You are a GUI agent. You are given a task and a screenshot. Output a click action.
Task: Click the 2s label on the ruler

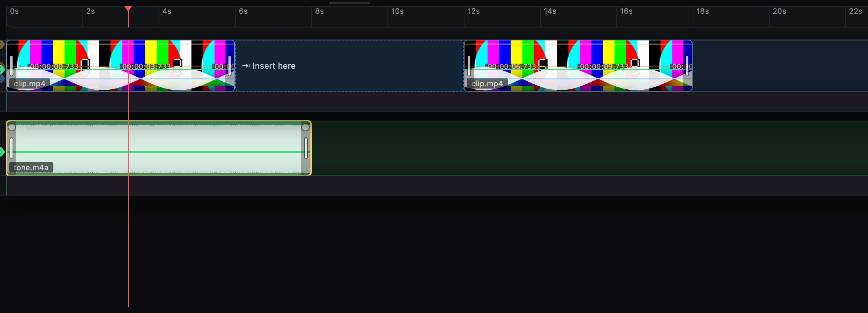click(90, 11)
